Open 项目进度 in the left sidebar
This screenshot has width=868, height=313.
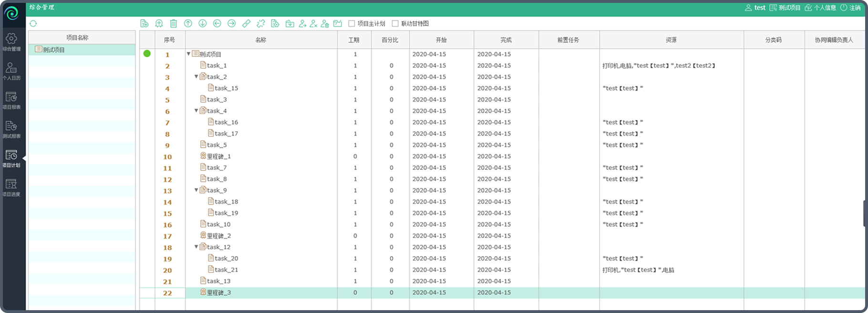(11, 188)
